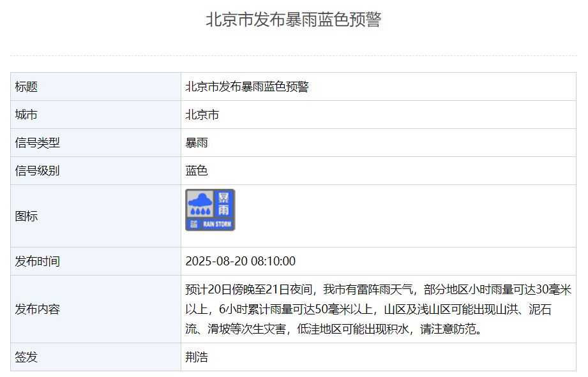
Task: Click the 标题 row header cell
Action: (22, 87)
